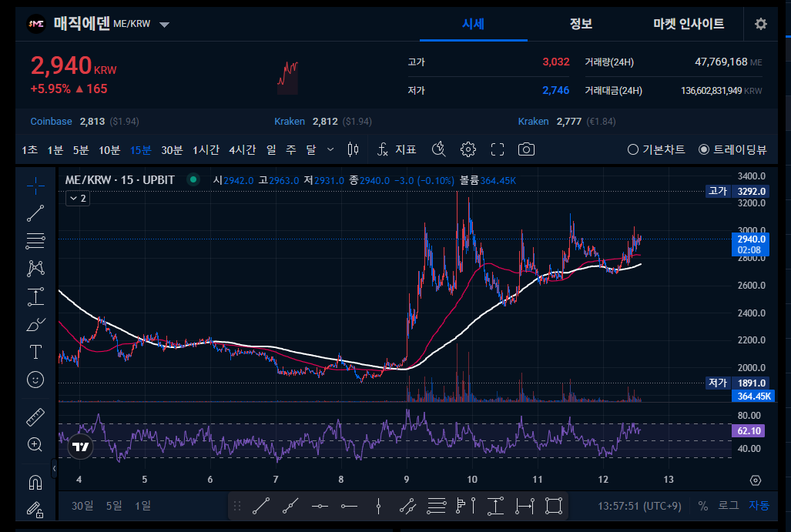Activate the zoom in tool

click(35, 444)
